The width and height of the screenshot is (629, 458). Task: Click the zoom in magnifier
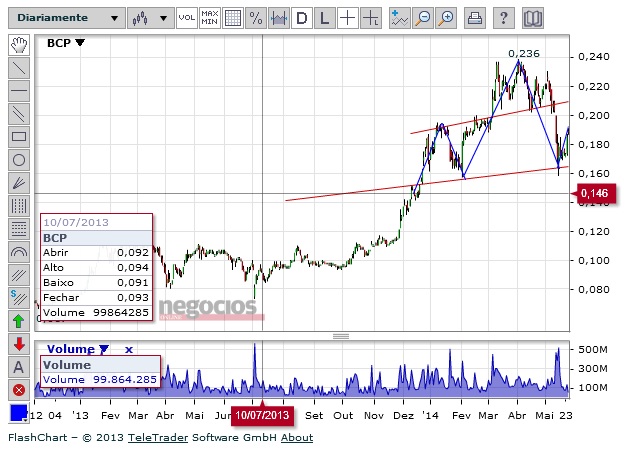pos(446,18)
